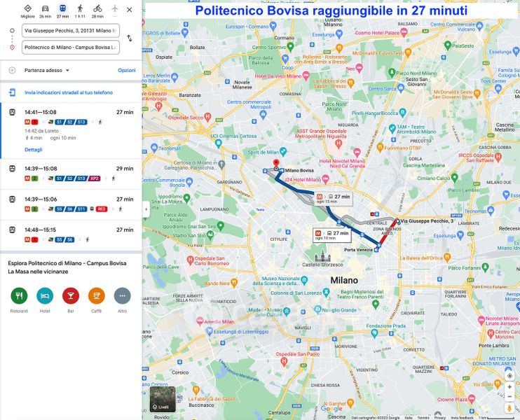Select the 14:48–15:15 transit route
The height and width of the screenshot is (420, 520).
(x=70, y=234)
